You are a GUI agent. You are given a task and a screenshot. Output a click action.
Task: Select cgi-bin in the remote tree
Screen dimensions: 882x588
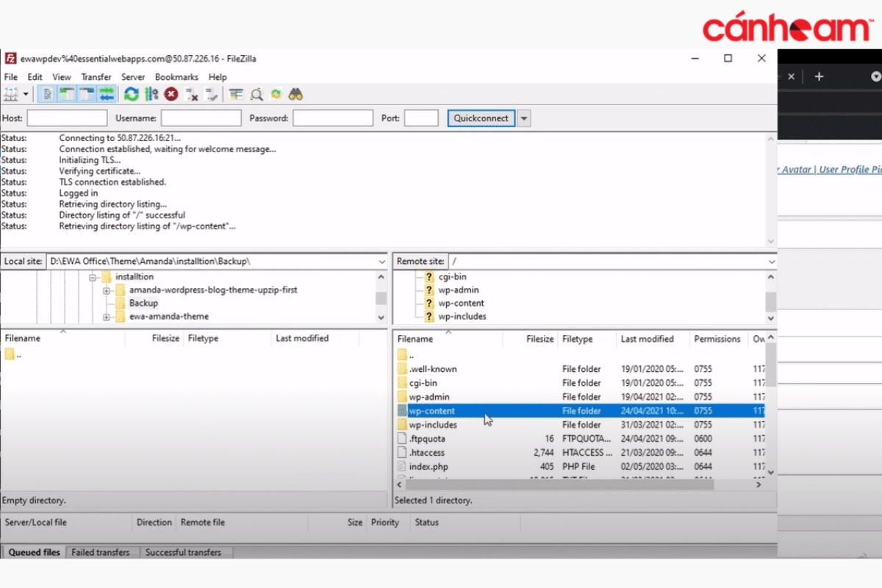[452, 276]
